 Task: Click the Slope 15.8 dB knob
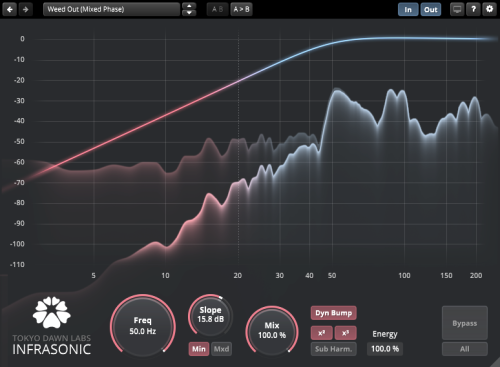(x=210, y=315)
